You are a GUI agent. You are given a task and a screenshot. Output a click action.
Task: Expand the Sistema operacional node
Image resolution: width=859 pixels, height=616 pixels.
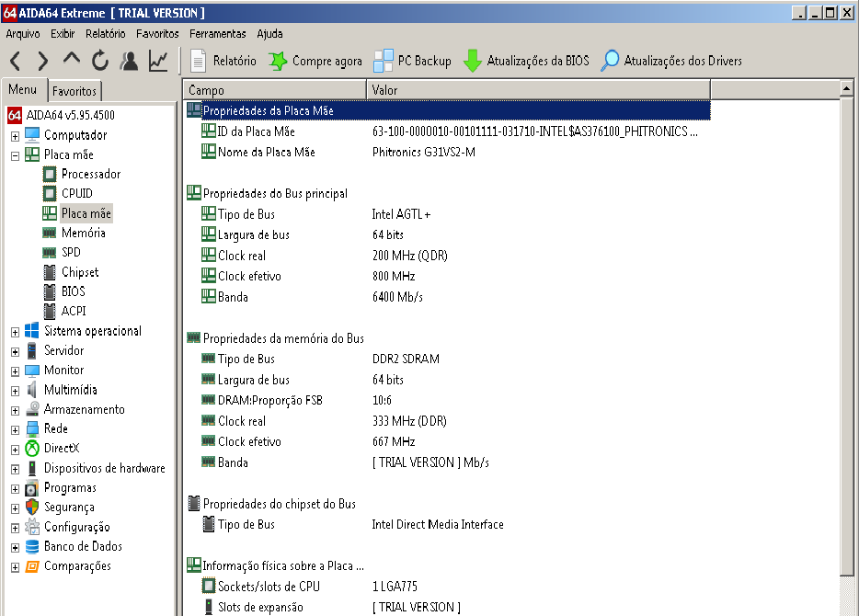[16, 332]
